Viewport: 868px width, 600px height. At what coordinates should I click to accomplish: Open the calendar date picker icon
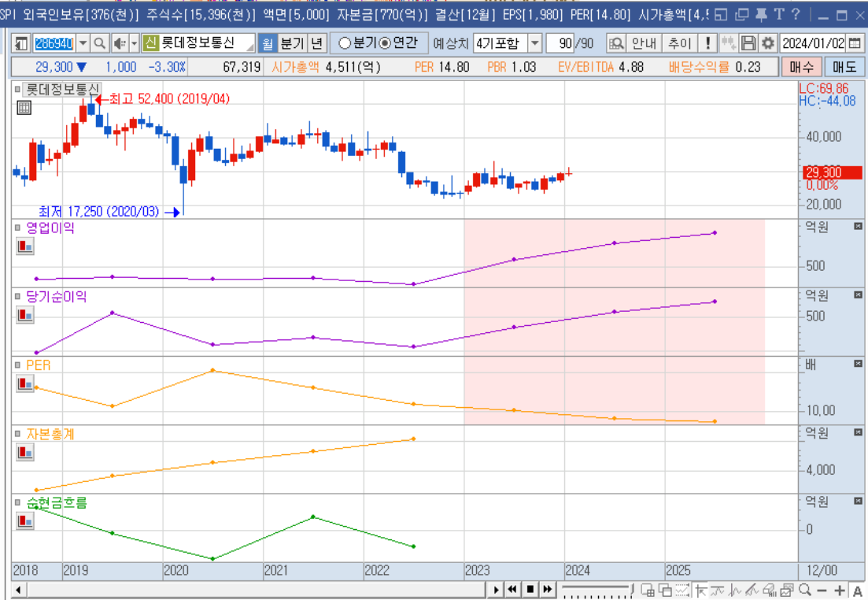(x=855, y=43)
